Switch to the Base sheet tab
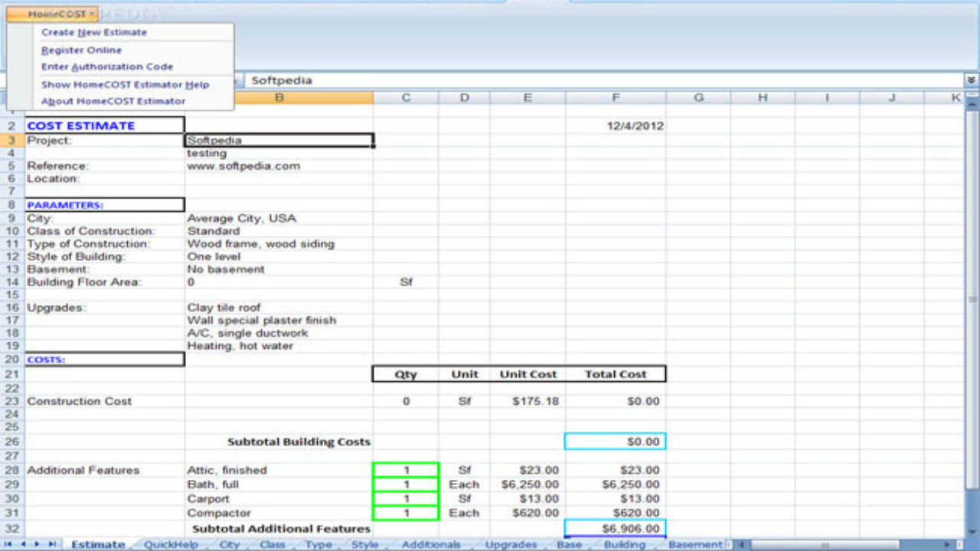 point(569,545)
